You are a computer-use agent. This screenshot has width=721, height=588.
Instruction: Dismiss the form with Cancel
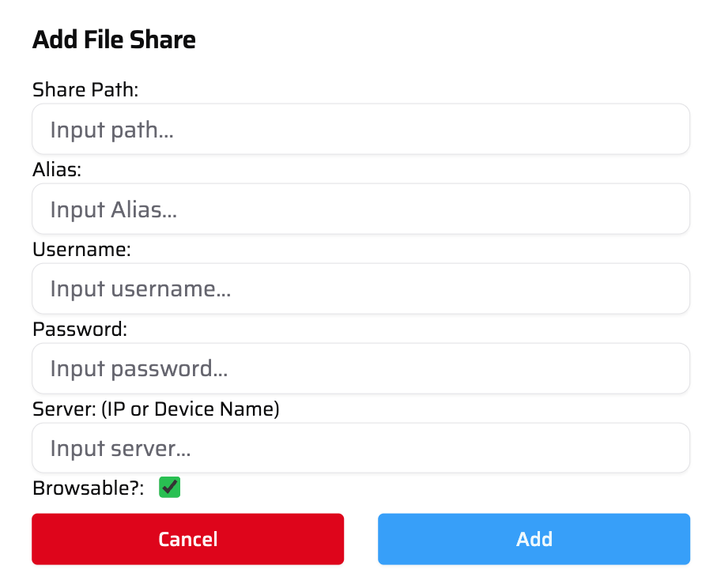point(187,539)
